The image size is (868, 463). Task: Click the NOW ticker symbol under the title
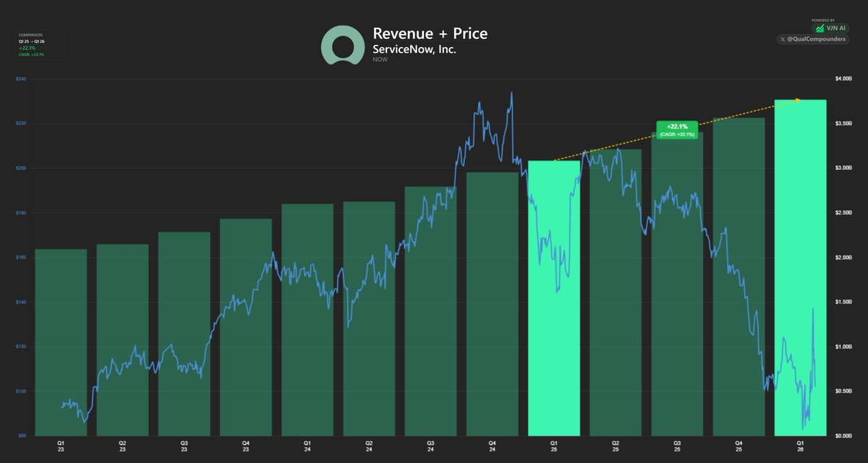(380, 59)
